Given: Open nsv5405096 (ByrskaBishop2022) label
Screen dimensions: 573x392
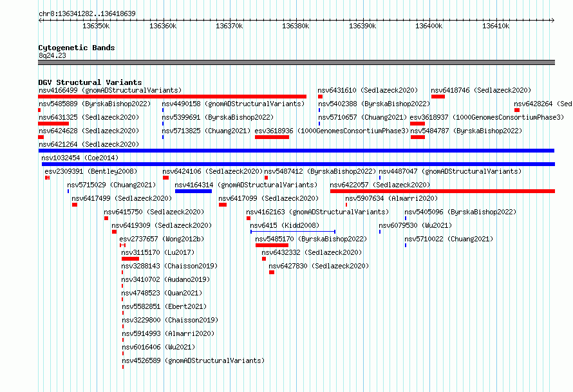Looking at the screenshot, I should coord(460,212).
